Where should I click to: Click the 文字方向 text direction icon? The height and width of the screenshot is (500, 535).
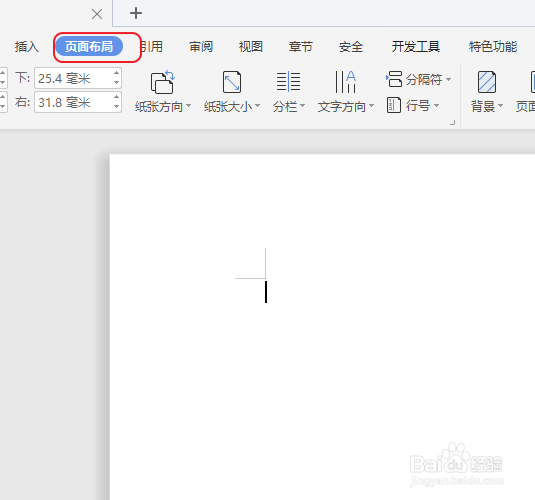pyautogui.click(x=346, y=82)
